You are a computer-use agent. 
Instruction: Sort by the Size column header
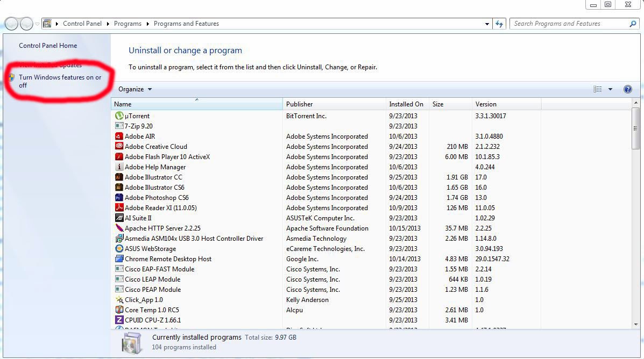pyautogui.click(x=450, y=104)
